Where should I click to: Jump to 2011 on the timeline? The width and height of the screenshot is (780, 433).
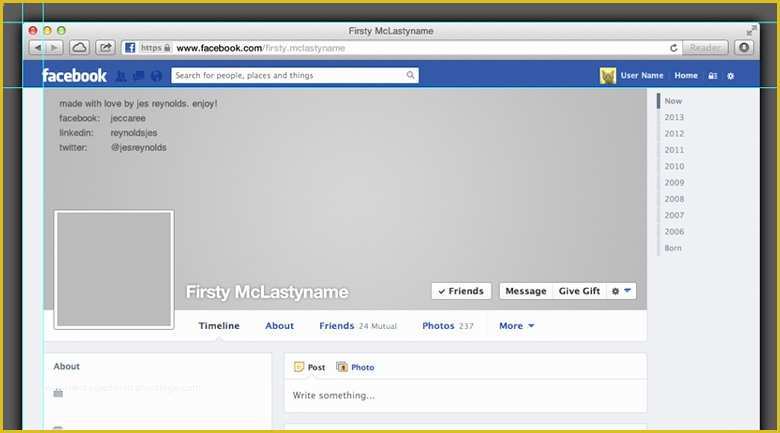[x=674, y=150]
